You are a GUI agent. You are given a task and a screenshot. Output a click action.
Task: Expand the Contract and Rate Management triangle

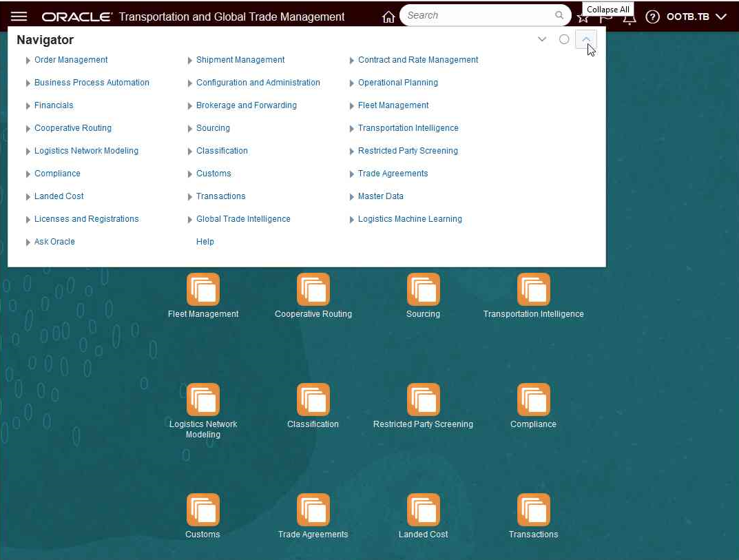(351, 61)
